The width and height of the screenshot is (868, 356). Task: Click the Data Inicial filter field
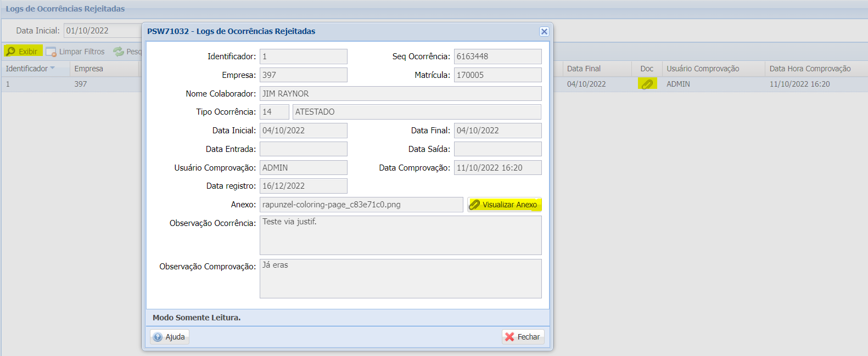[103, 31]
